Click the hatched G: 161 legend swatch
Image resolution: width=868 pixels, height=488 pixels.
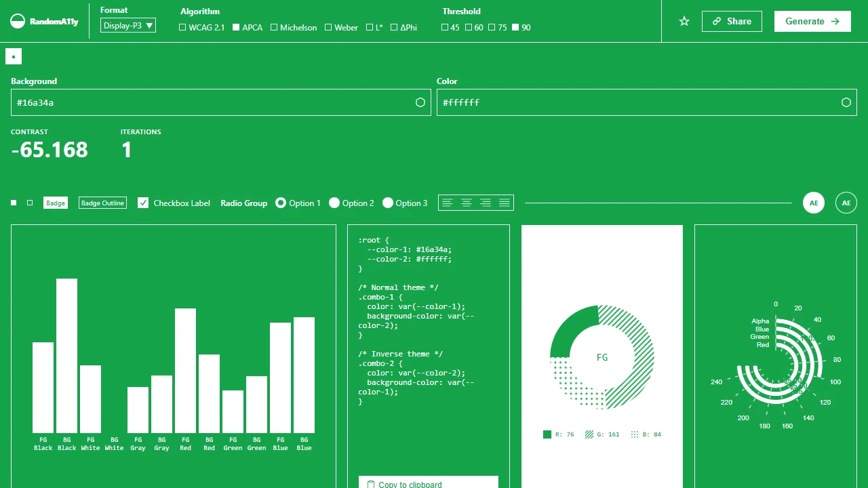589,434
